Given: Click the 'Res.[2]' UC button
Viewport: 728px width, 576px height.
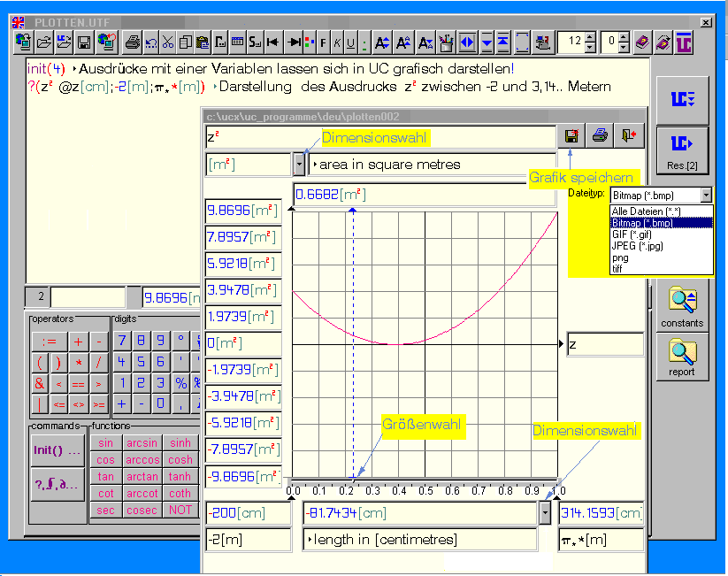Looking at the screenshot, I should tap(682, 150).
